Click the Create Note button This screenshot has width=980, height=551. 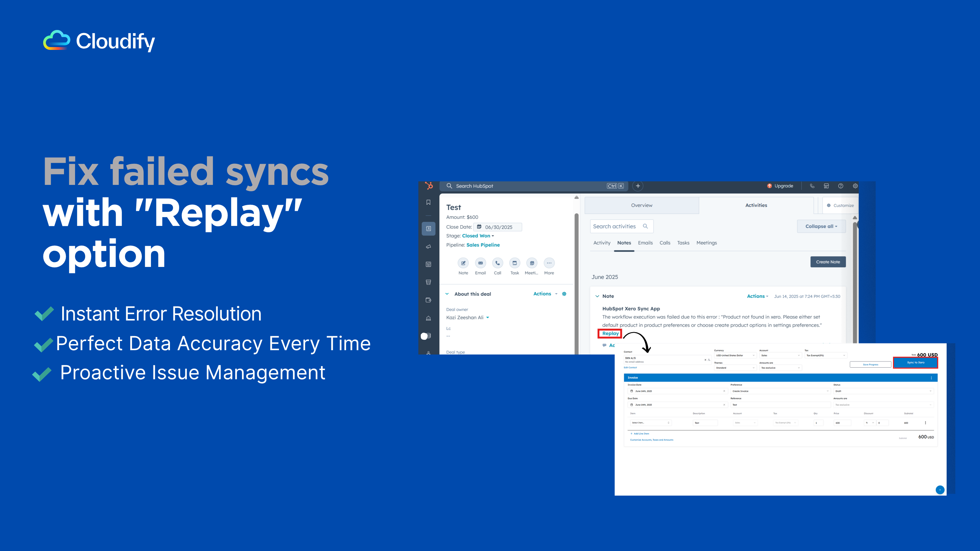828,262
